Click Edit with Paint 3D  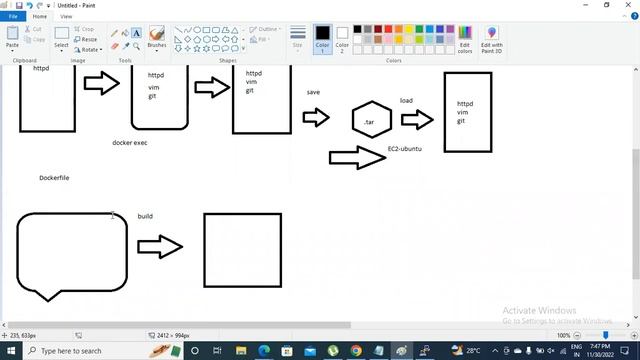pos(491,39)
